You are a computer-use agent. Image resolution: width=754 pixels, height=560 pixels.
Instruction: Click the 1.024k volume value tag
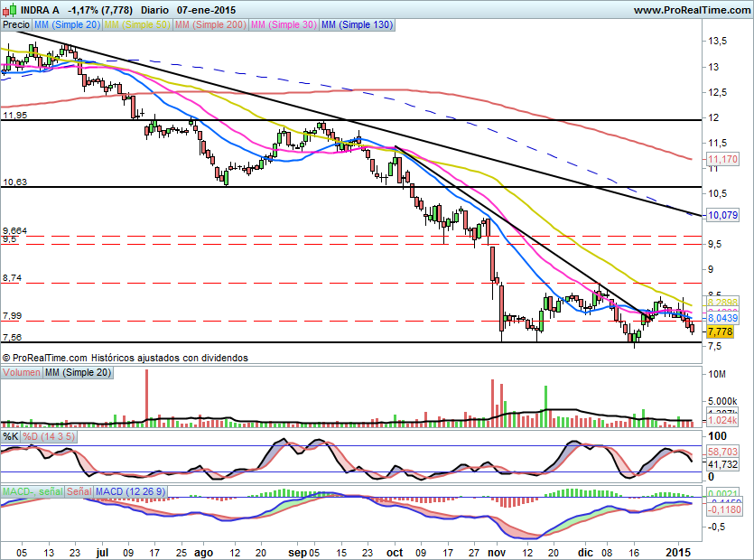click(722, 421)
